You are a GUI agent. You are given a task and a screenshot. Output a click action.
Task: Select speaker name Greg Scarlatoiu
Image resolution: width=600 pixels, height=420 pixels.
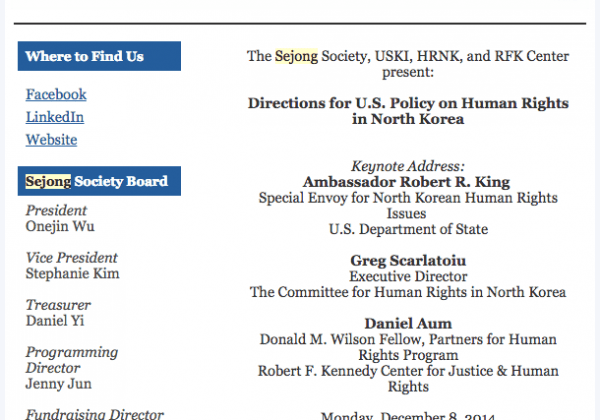click(407, 261)
